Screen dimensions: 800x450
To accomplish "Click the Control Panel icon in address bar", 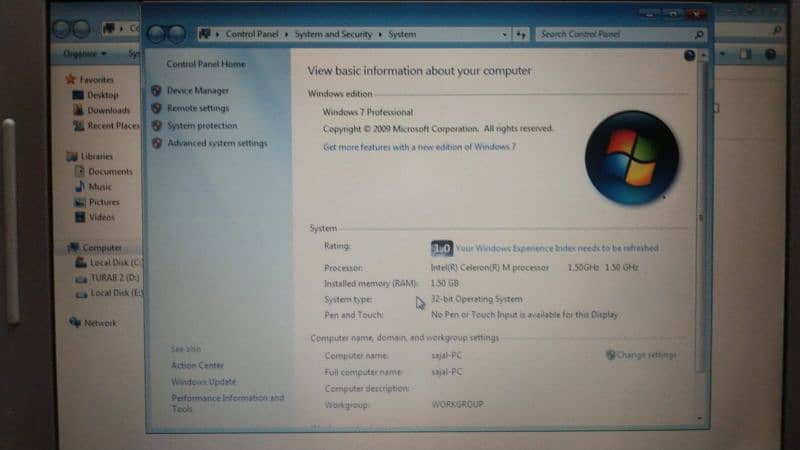I will pos(205,34).
